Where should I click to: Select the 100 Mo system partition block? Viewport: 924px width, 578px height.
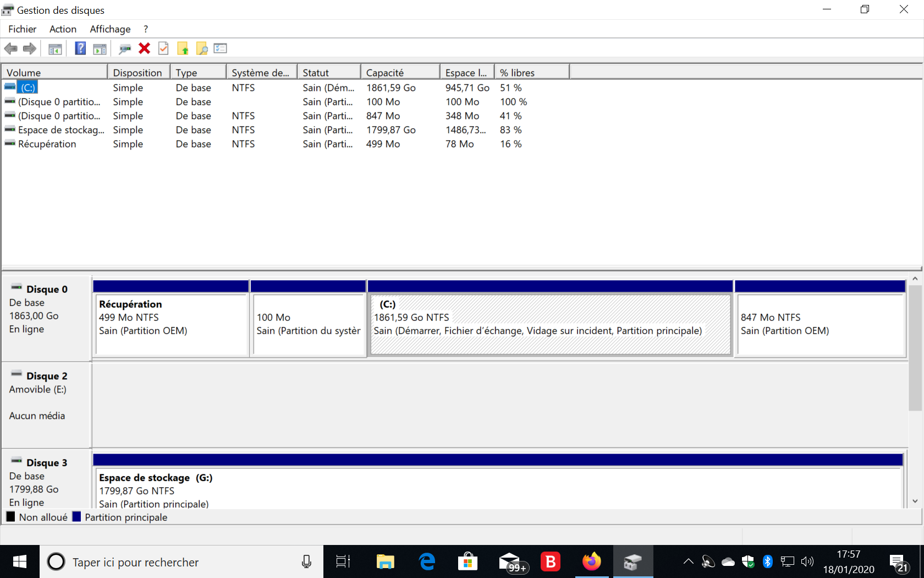coord(308,319)
